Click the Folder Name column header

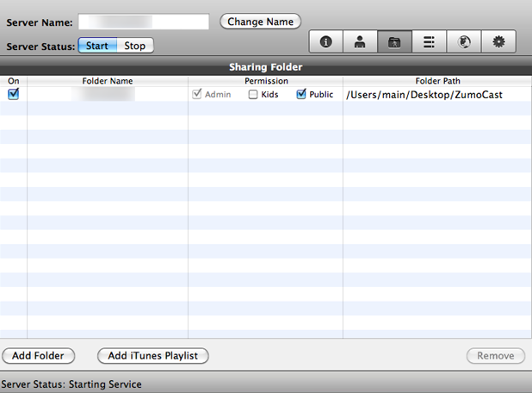pyautogui.click(x=108, y=81)
